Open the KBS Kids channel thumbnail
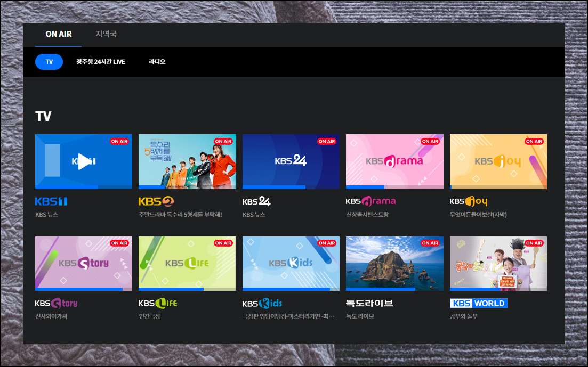This screenshot has width=588, height=367. pos(291,264)
